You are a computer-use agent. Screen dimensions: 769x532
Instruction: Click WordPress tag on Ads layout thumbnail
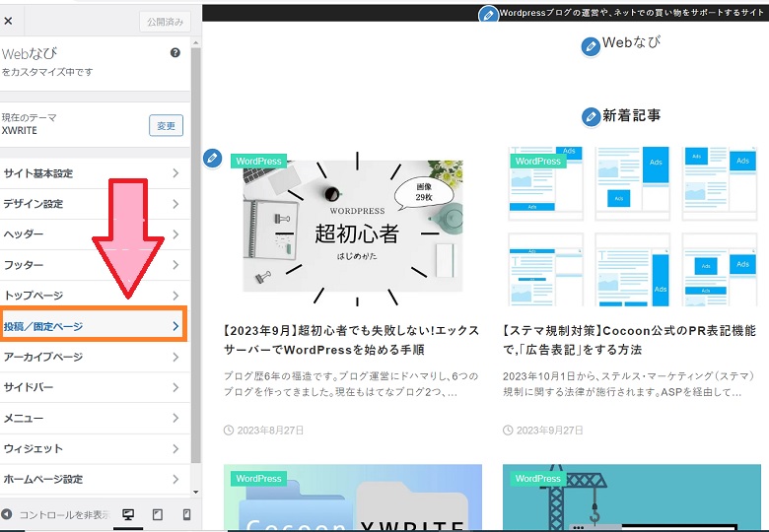click(538, 162)
